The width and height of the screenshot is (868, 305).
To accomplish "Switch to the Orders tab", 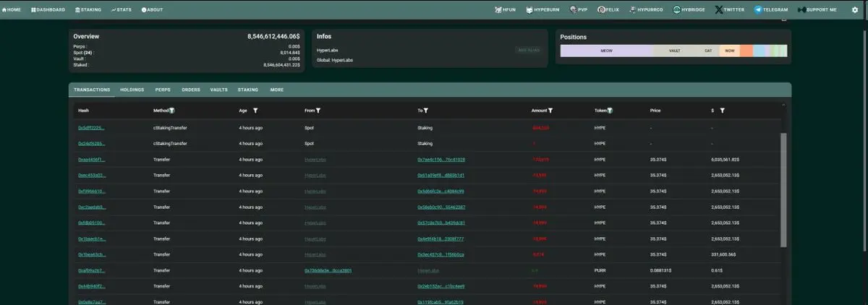I will [x=191, y=90].
